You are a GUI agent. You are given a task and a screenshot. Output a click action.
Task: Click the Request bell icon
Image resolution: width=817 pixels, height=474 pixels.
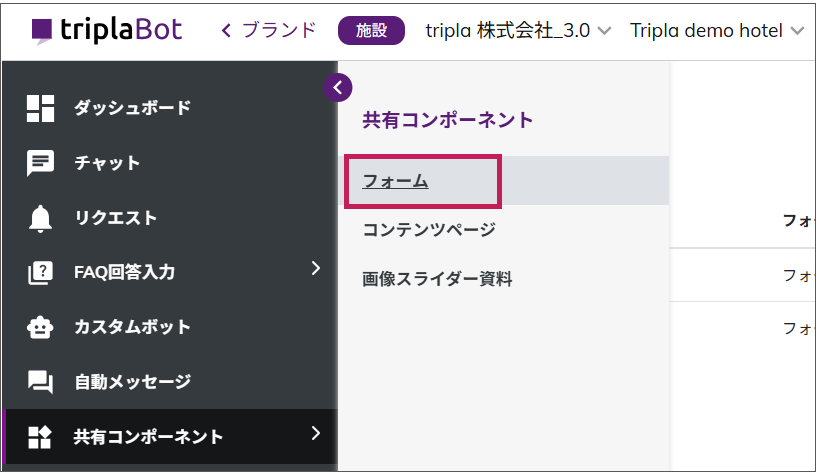coord(40,218)
